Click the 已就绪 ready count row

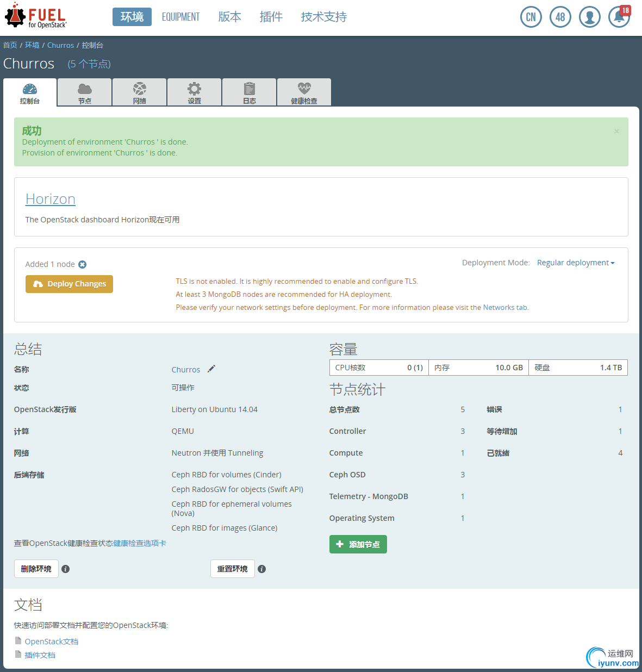(x=554, y=453)
